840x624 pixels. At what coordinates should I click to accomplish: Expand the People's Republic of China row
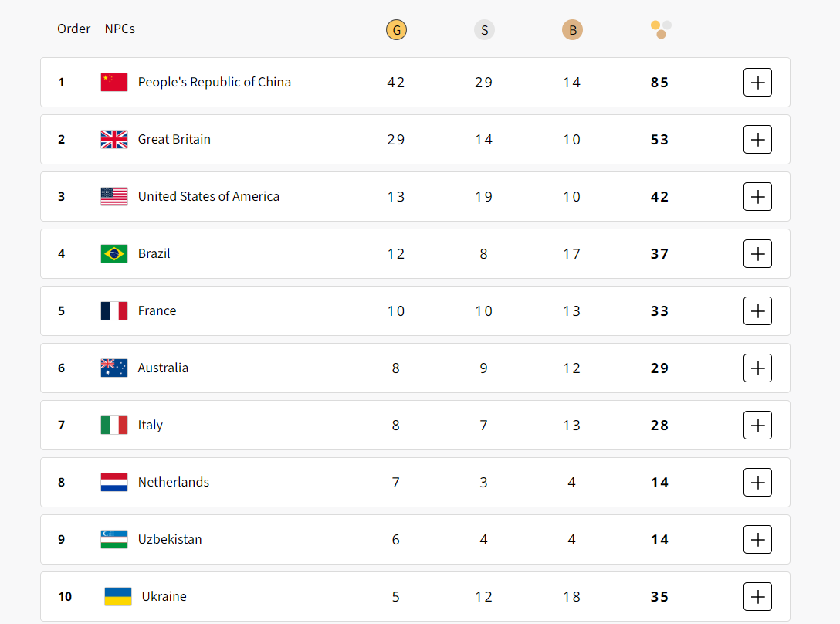pos(757,82)
